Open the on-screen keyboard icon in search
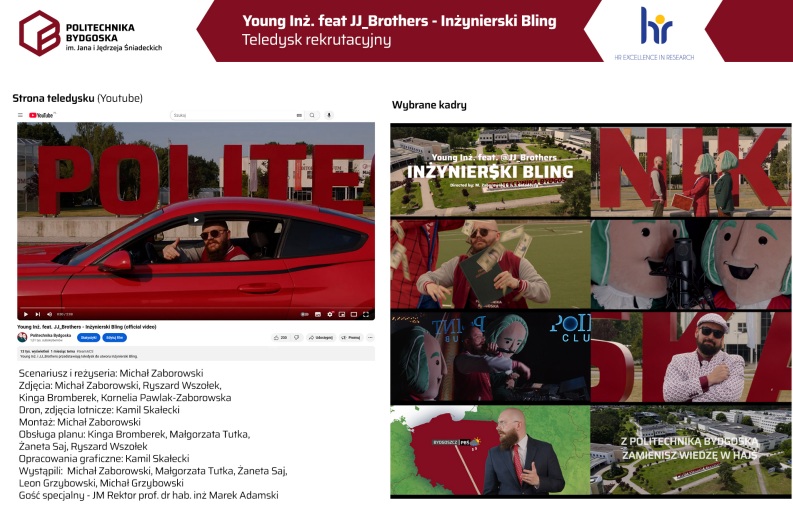The width and height of the screenshot is (793, 528). [299, 115]
